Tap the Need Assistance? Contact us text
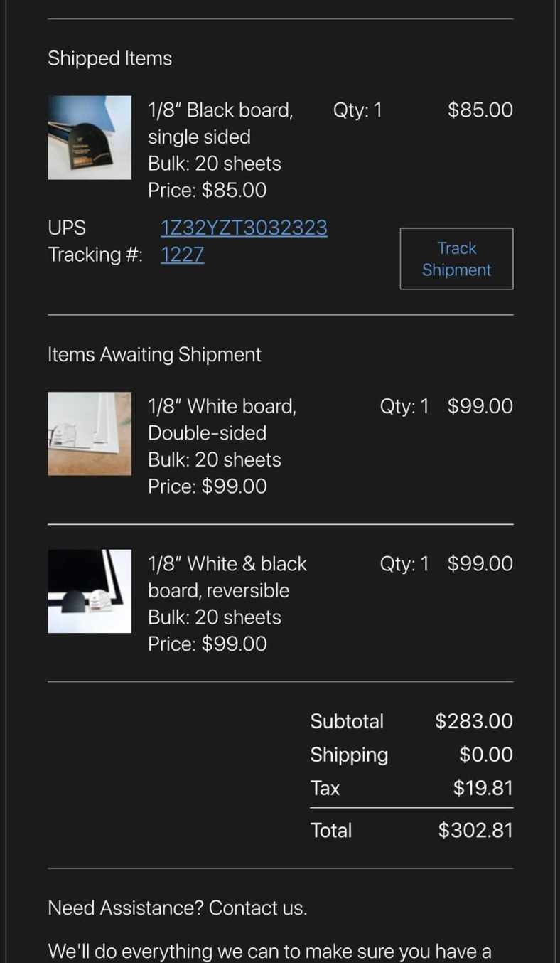The image size is (560, 963). click(178, 908)
